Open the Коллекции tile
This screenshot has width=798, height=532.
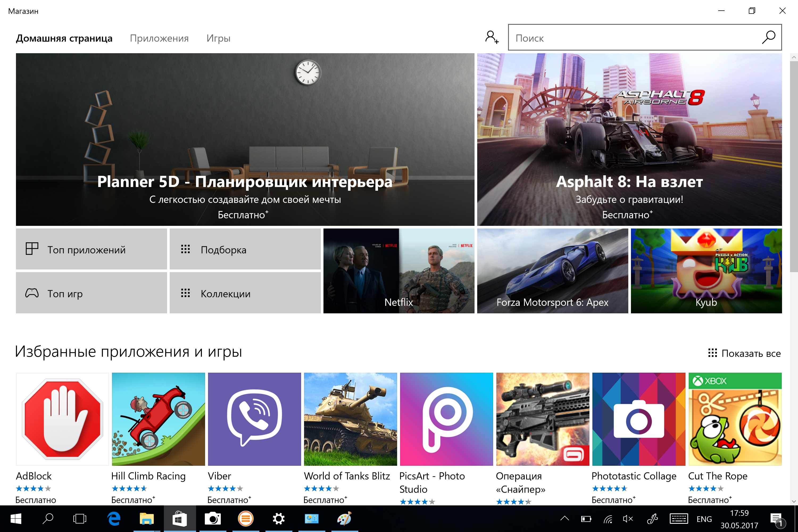[245, 293]
